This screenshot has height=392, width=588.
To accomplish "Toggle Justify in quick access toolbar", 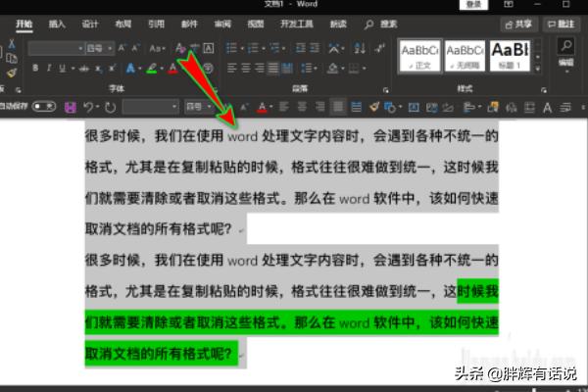I will pyautogui.click(x=337, y=107).
